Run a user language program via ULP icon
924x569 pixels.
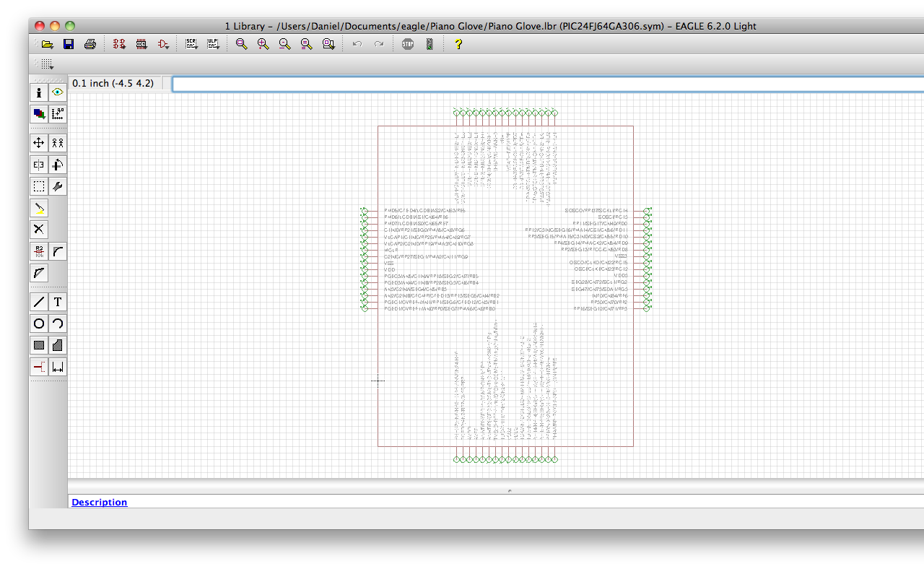[213, 44]
